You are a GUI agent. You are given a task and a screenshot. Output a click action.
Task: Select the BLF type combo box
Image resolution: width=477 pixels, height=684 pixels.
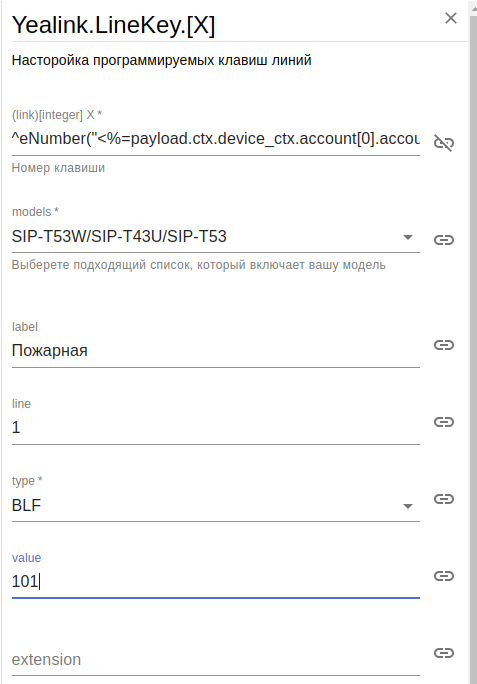(x=216, y=506)
